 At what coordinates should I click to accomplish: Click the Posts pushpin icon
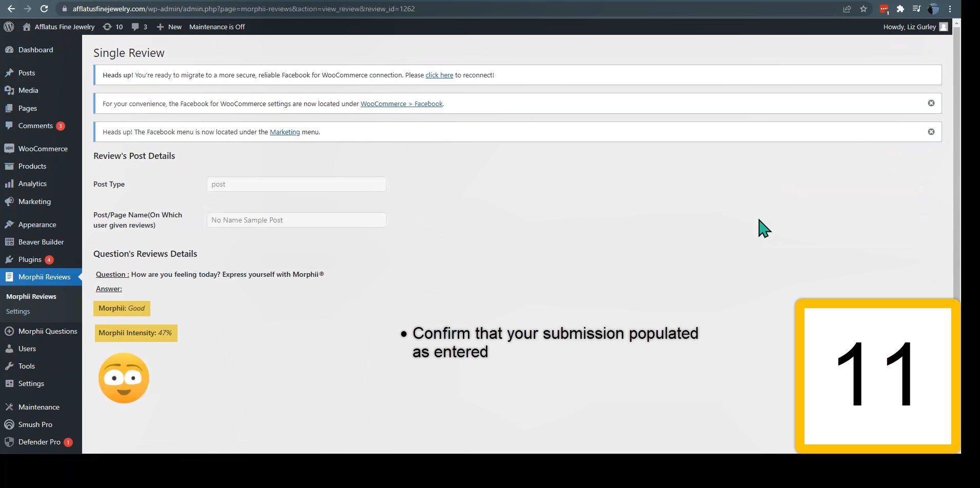[x=9, y=73]
